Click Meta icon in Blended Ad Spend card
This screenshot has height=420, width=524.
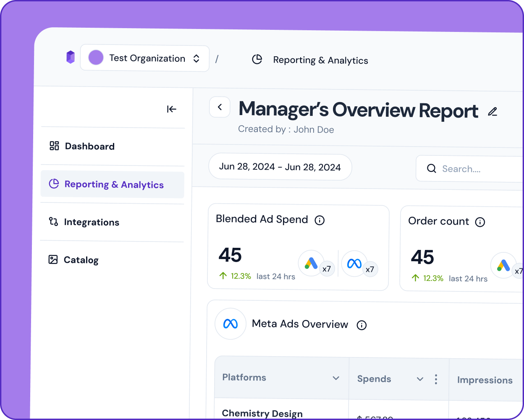pos(354,264)
